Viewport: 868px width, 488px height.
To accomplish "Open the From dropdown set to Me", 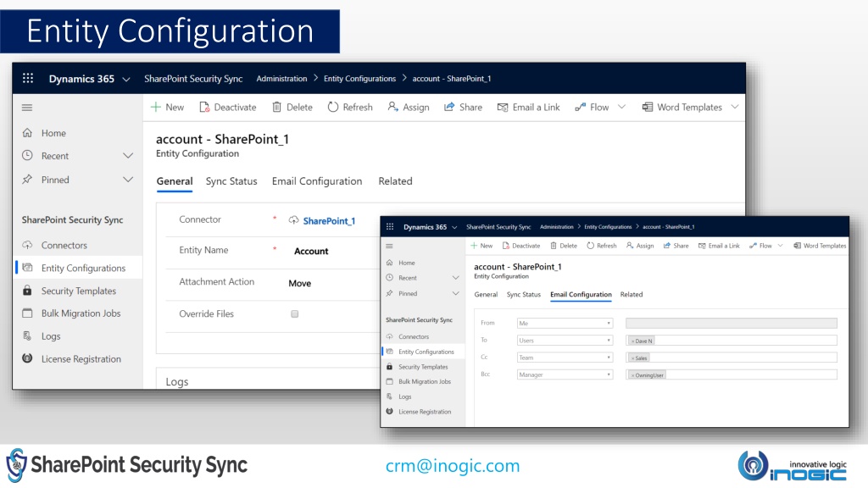I will click(565, 323).
